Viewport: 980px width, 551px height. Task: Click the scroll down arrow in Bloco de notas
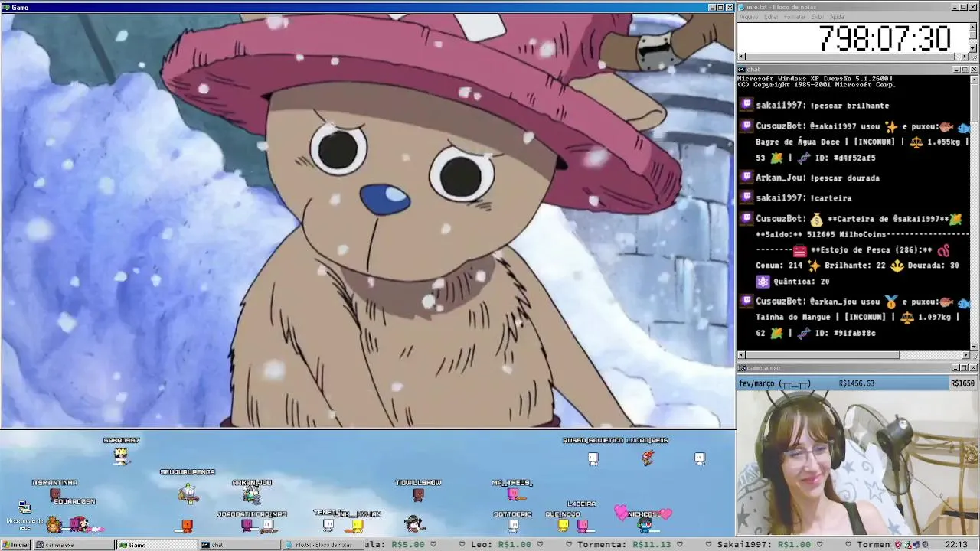click(x=973, y=48)
